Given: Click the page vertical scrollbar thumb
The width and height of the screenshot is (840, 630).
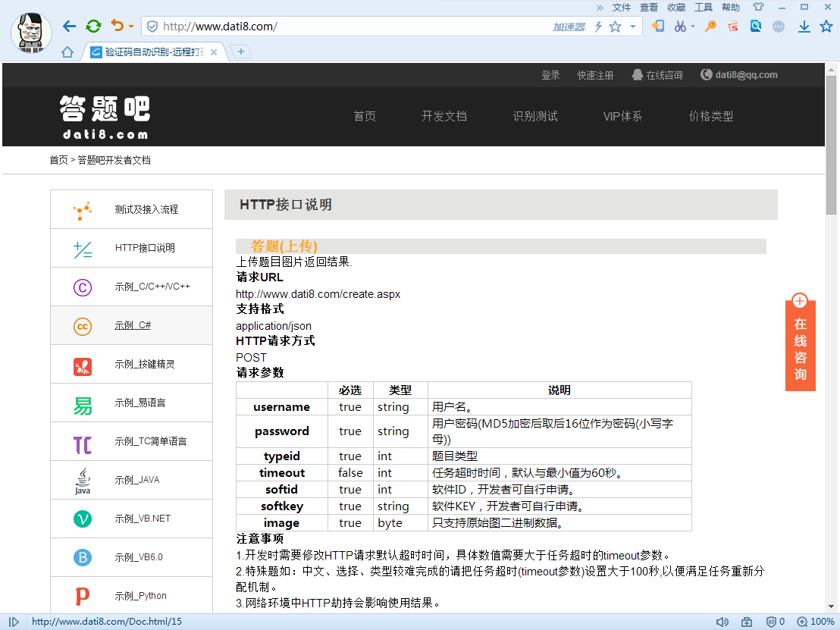Looking at the screenshot, I should 831,145.
